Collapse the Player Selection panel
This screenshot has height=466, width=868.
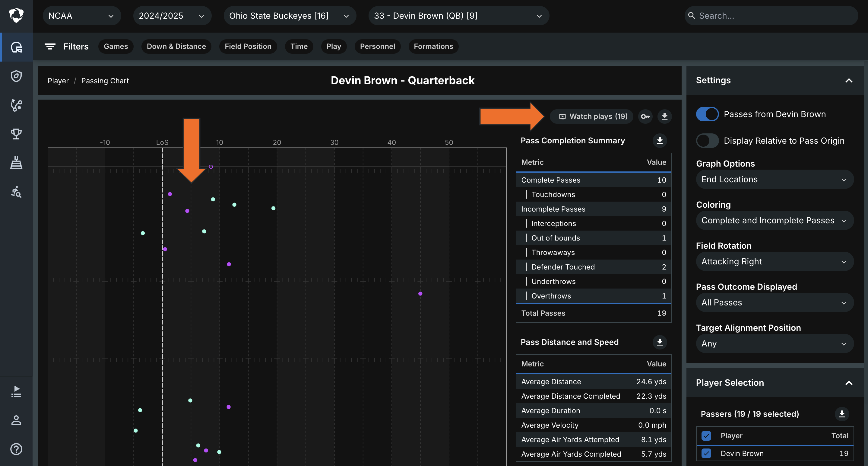pyautogui.click(x=849, y=383)
